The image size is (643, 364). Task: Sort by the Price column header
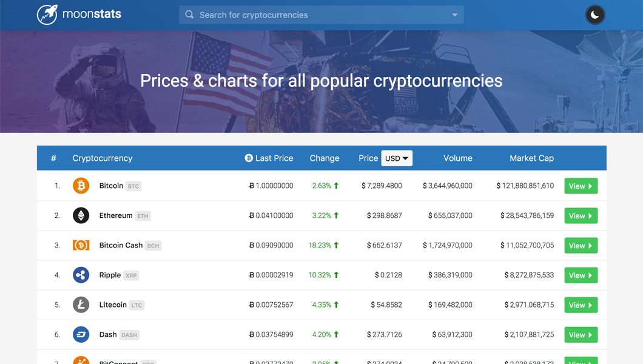pos(368,158)
